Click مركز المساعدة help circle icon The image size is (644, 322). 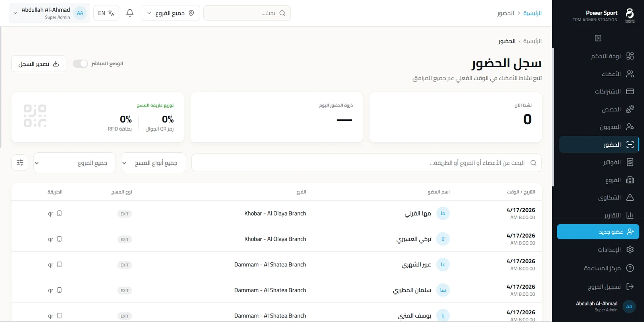(630, 268)
